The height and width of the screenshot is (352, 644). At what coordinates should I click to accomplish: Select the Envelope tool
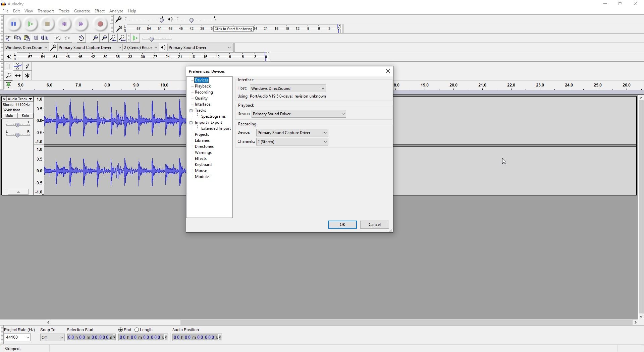point(18,66)
